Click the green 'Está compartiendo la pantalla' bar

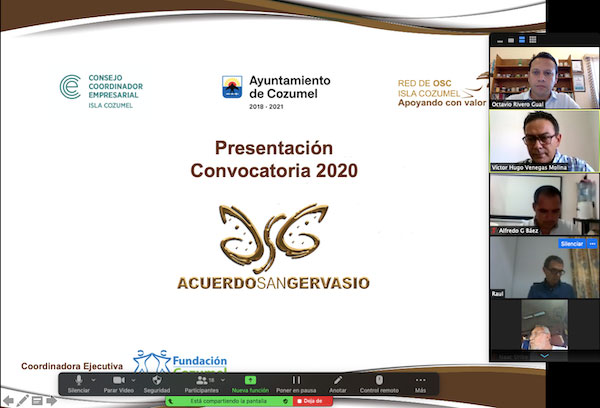229,401
